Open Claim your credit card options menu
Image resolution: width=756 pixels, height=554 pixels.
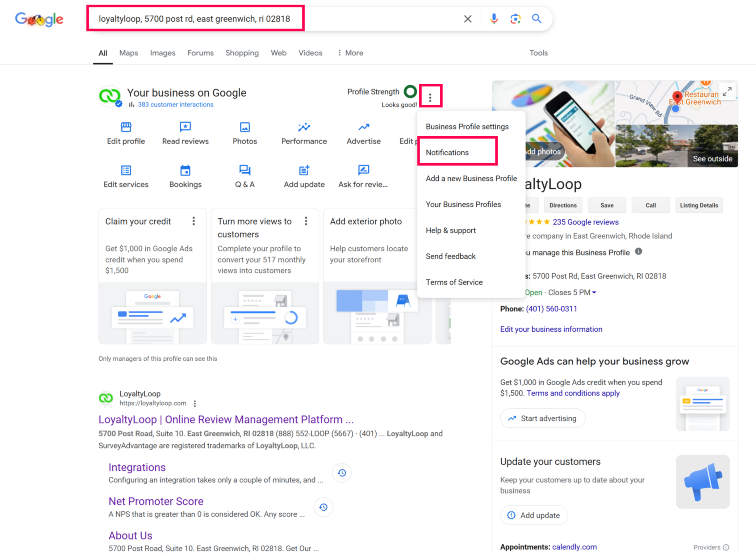coord(194,221)
